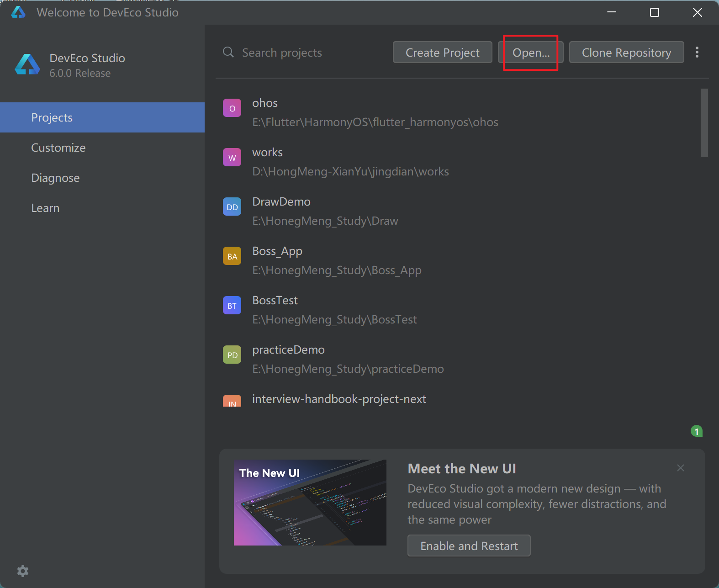Click the BossTest 'BT' avatar icon
The image size is (719, 588).
232,306
